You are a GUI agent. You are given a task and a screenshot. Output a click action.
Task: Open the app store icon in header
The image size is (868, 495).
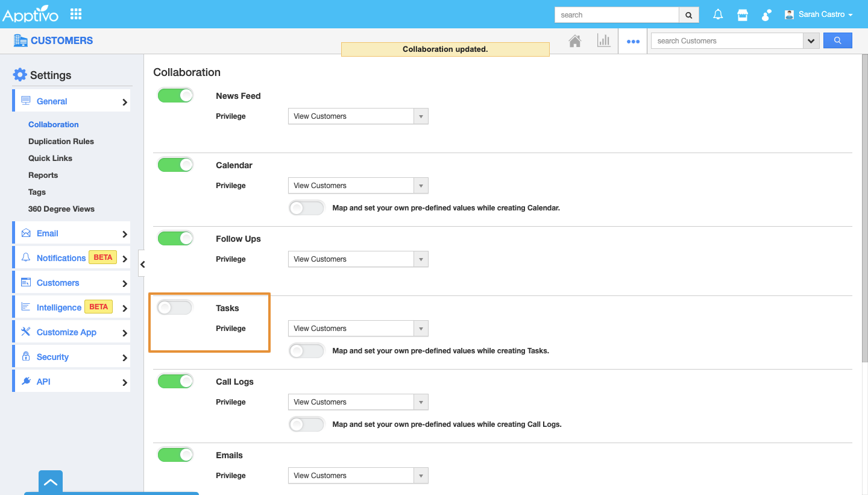pyautogui.click(x=743, y=15)
